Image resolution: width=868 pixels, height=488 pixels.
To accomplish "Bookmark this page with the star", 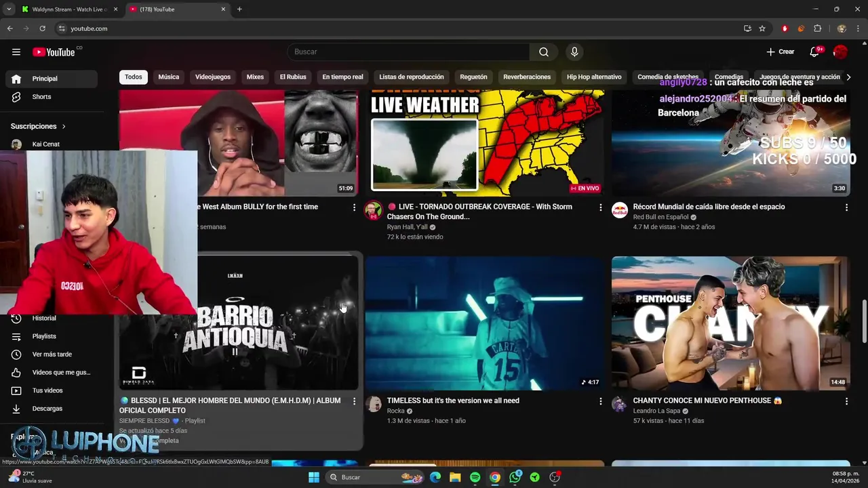I will point(762,28).
